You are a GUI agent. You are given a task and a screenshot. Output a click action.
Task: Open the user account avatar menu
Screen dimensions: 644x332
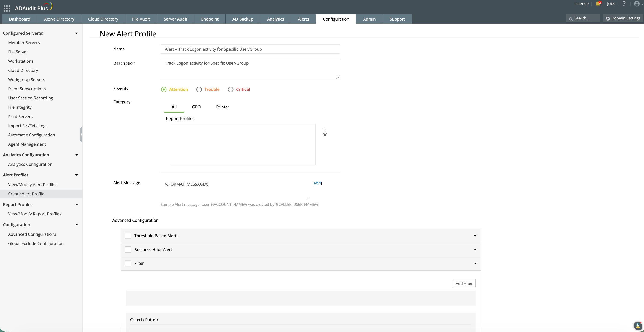pyautogui.click(x=637, y=4)
